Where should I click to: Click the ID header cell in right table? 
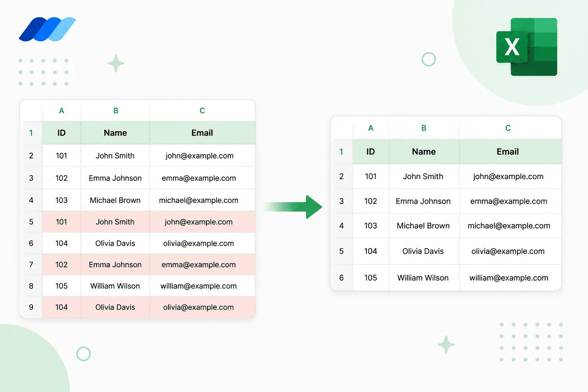[x=371, y=152]
